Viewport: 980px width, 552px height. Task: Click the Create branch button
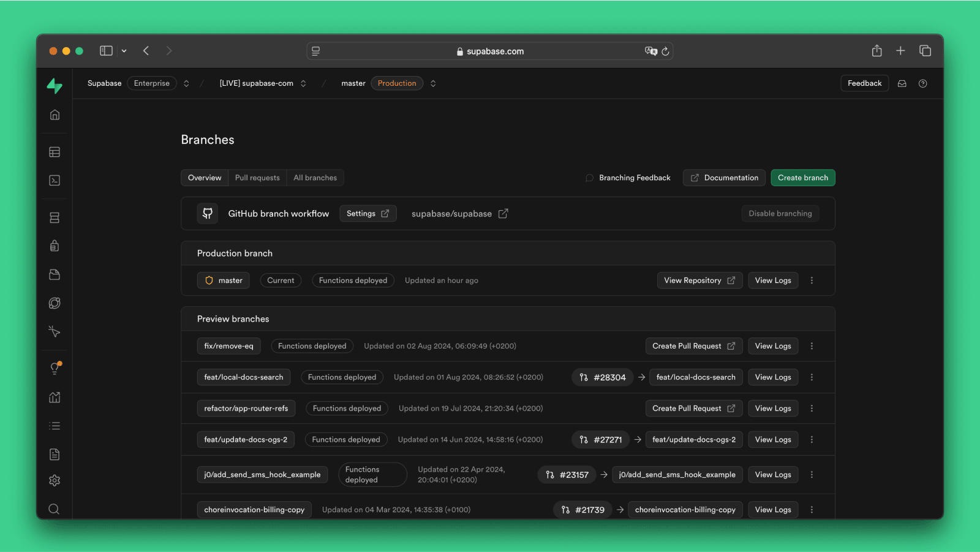[803, 178]
